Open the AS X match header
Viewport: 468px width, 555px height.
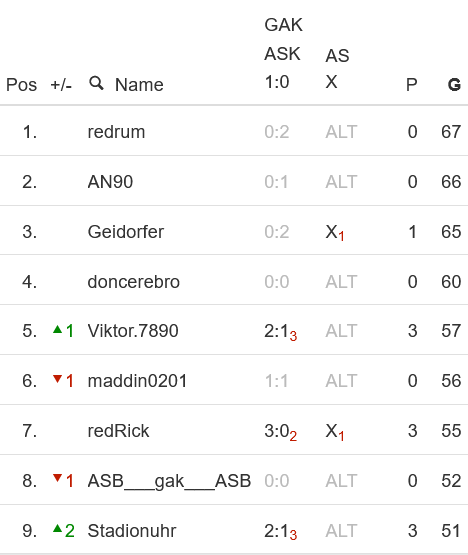pos(337,69)
